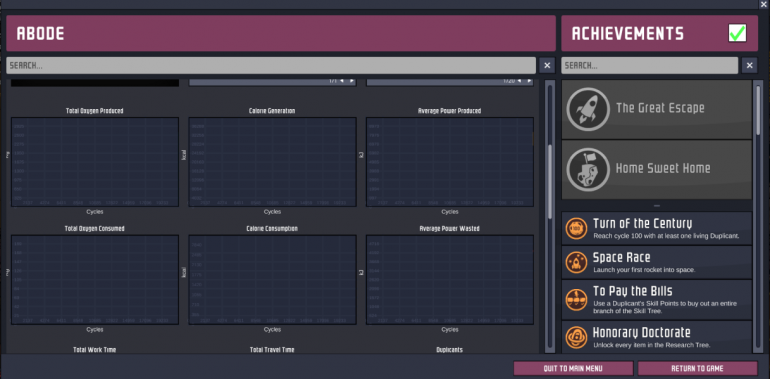Select To Pay the Bills title text
The height and width of the screenshot is (379, 770).
[x=632, y=291]
